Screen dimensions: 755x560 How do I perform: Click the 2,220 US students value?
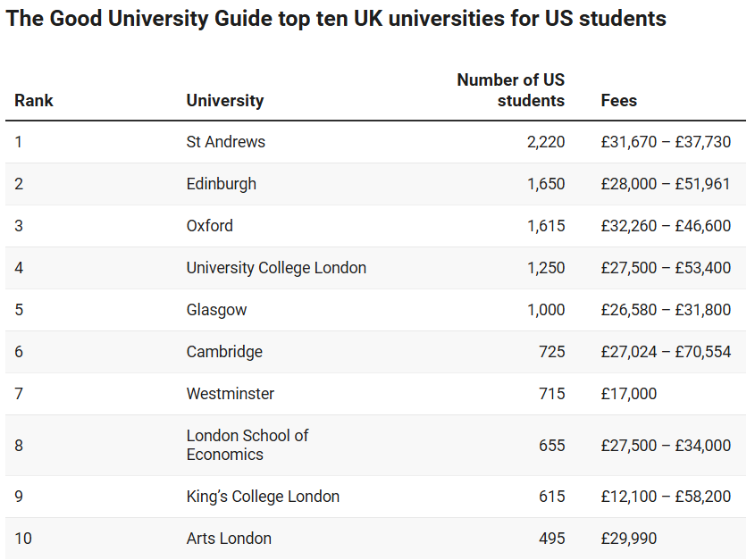pos(546,142)
